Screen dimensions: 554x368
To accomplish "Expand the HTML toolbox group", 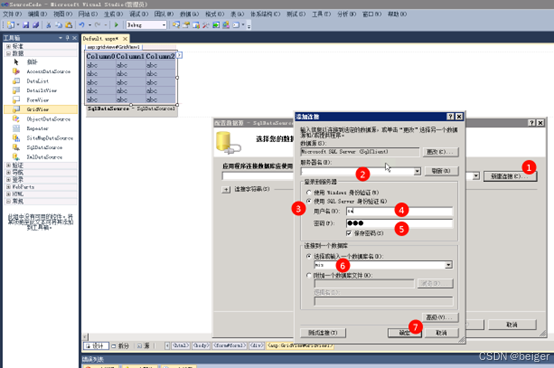I will tap(8, 194).
